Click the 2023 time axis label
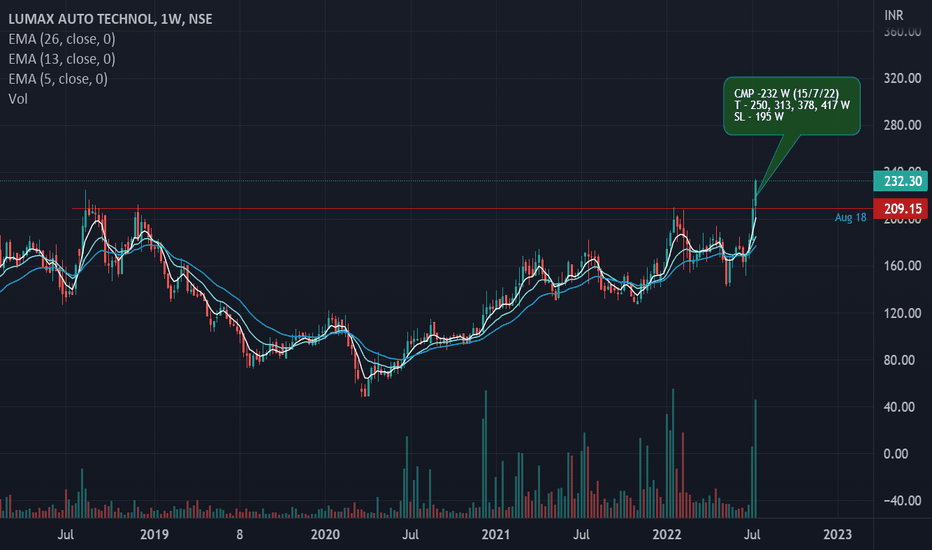Screen dimensions: 932x550 [x=837, y=535]
